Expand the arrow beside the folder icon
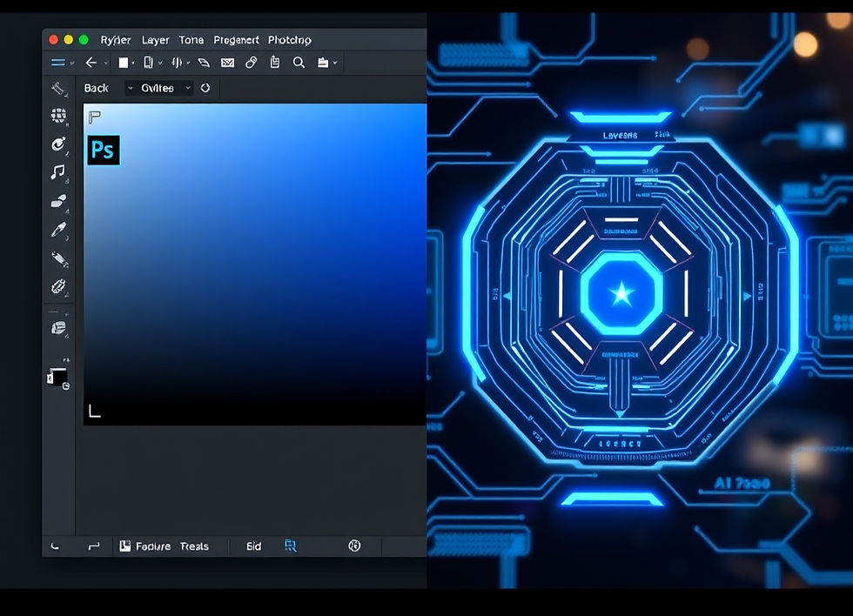Viewport: 853px width, 616px height. pos(335,63)
